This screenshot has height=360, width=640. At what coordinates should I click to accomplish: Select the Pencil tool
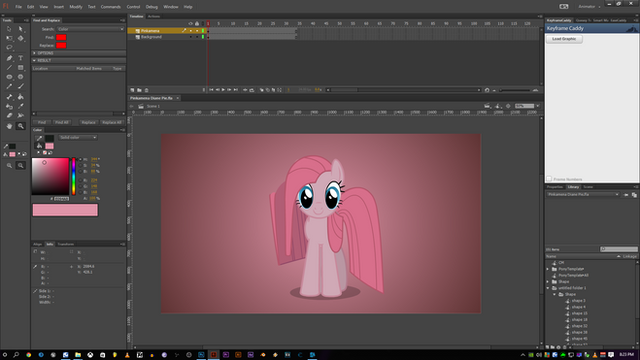(x=9, y=86)
